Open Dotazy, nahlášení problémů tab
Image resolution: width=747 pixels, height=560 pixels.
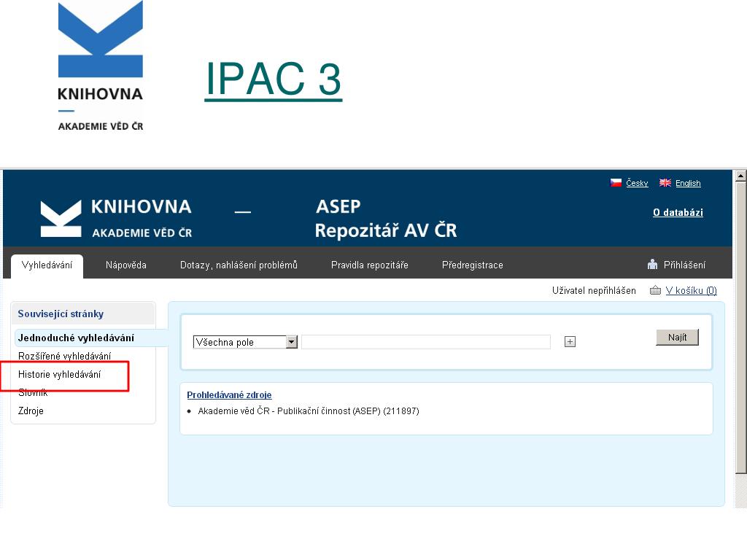pos(239,265)
